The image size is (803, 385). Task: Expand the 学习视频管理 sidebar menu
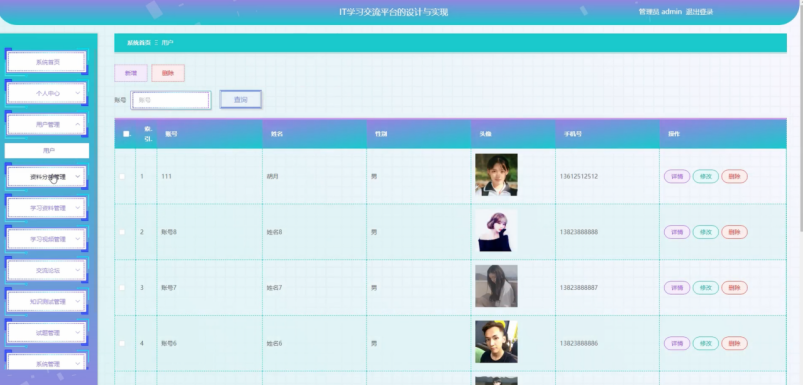click(47, 239)
